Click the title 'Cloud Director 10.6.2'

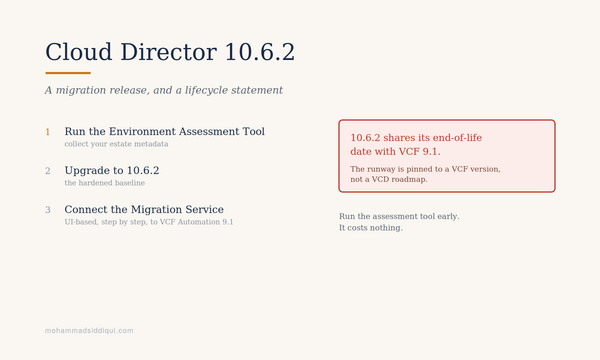170,52
